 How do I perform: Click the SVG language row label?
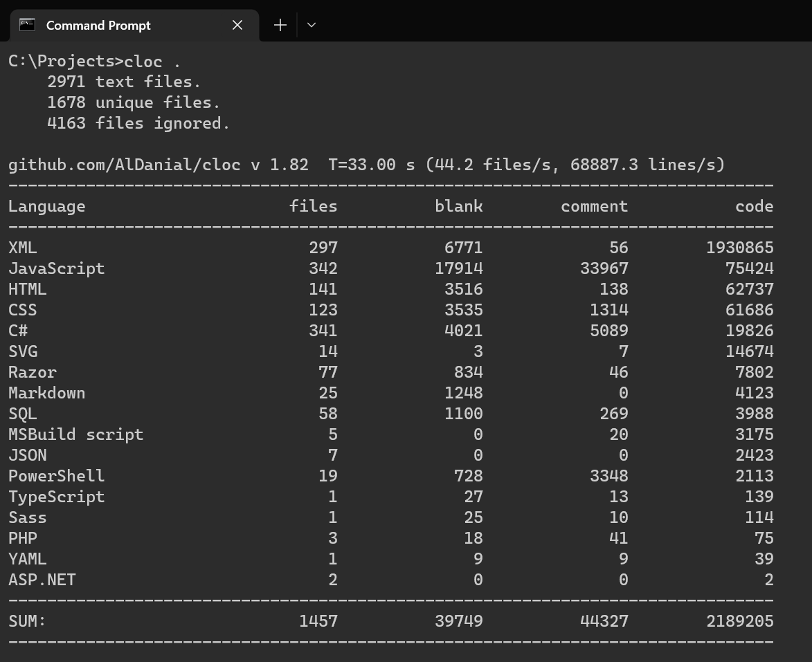(22, 351)
